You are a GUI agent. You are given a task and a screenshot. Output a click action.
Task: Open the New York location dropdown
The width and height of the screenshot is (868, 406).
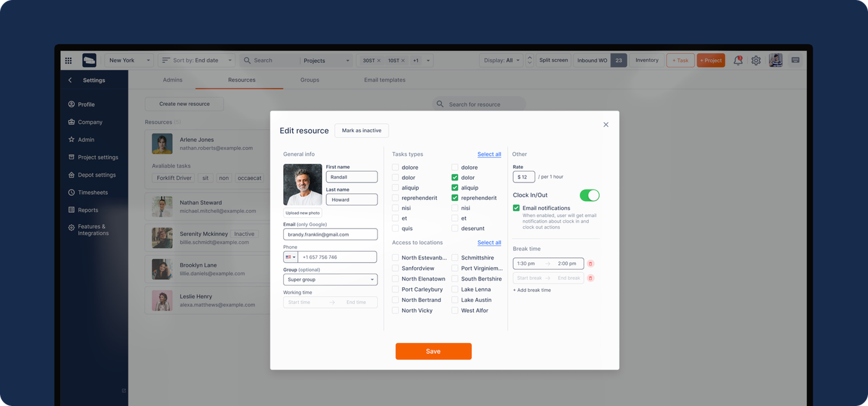coord(129,60)
